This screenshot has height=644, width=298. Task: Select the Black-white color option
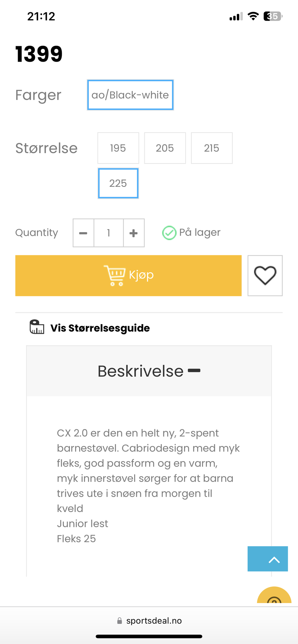pyautogui.click(x=130, y=95)
